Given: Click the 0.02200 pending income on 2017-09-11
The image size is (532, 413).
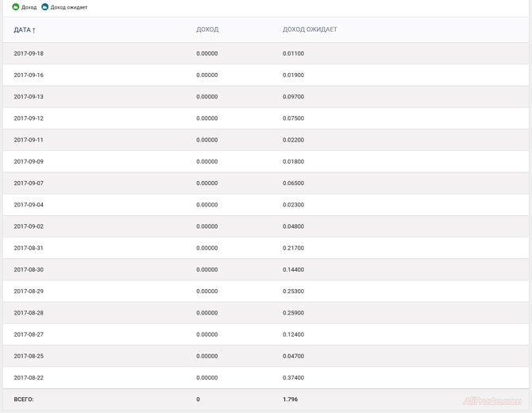Looking at the screenshot, I should pos(293,140).
